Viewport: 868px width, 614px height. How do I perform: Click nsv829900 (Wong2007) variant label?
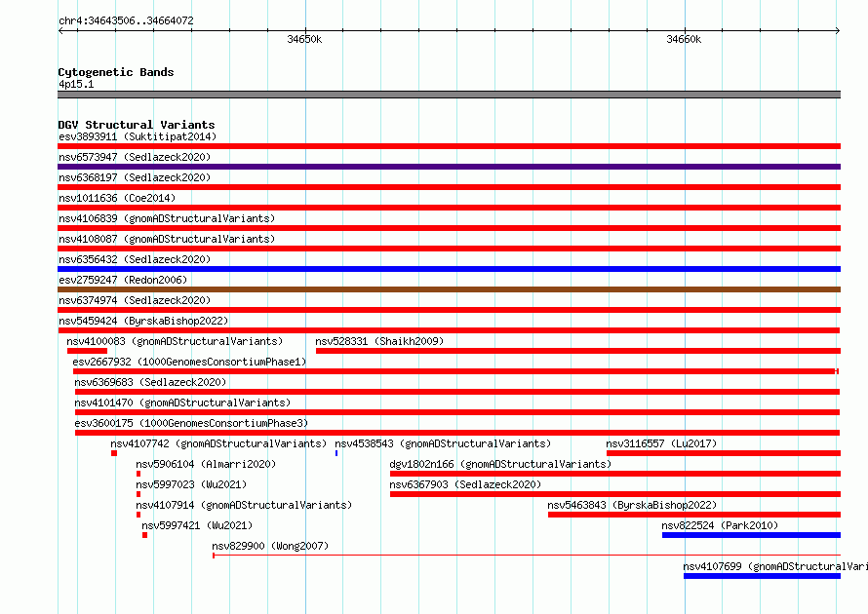270,546
